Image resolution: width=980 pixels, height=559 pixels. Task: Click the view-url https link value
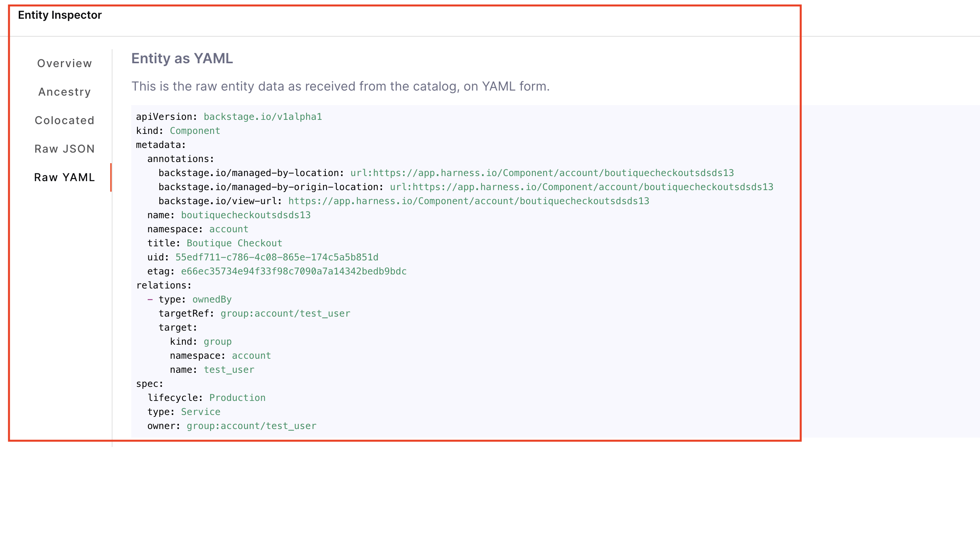pos(468,201)
